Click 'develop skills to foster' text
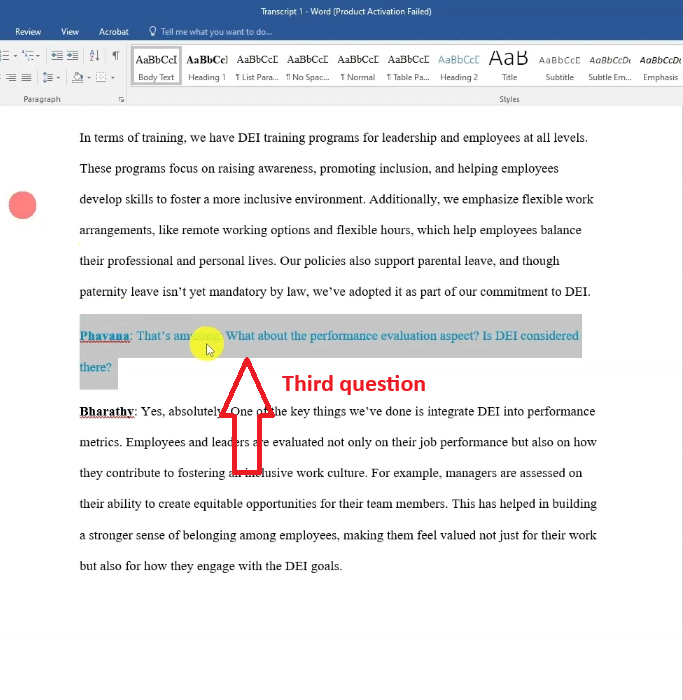This screenshot has width=683, height=700. tap(140, 200)
